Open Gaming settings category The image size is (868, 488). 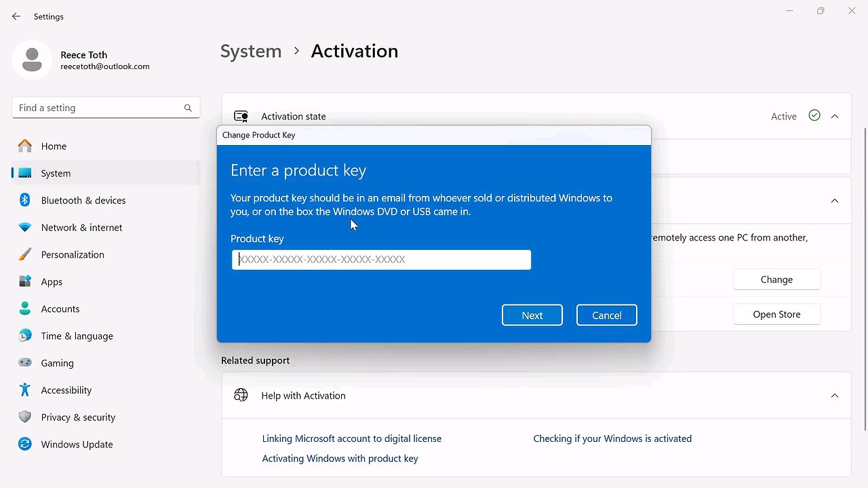click(x=106, y=363)
